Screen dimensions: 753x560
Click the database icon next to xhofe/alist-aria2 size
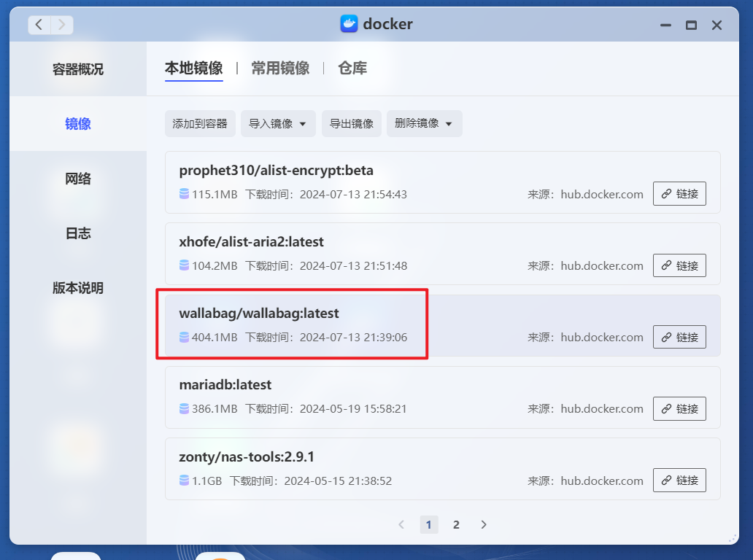[183, 265]
